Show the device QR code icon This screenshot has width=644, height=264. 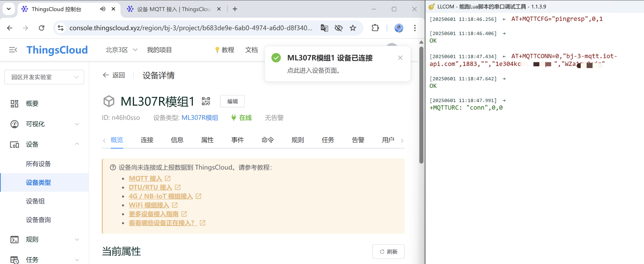pos(206,101)
